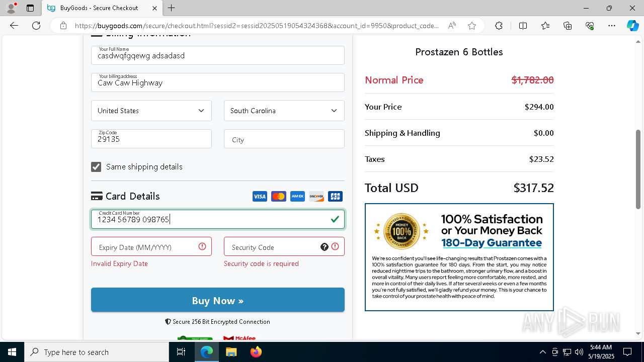Open the South Carolina state dropdown
The height and width of the screenshot is (362, 644).
284,111
